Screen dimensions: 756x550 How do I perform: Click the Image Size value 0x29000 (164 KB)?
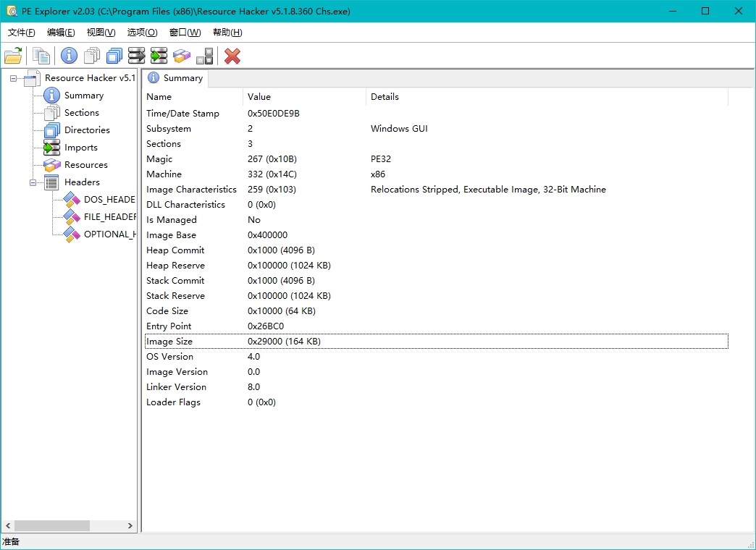coord(284,342)
